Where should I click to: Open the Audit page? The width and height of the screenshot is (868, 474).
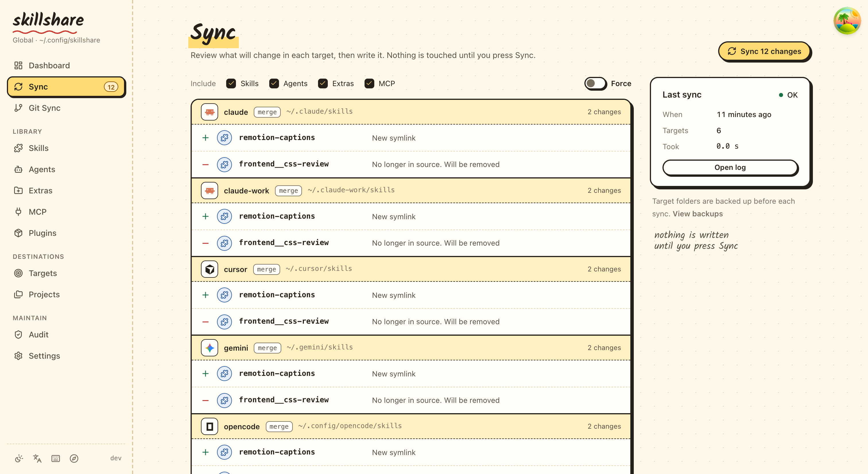[x=66, y=335]
